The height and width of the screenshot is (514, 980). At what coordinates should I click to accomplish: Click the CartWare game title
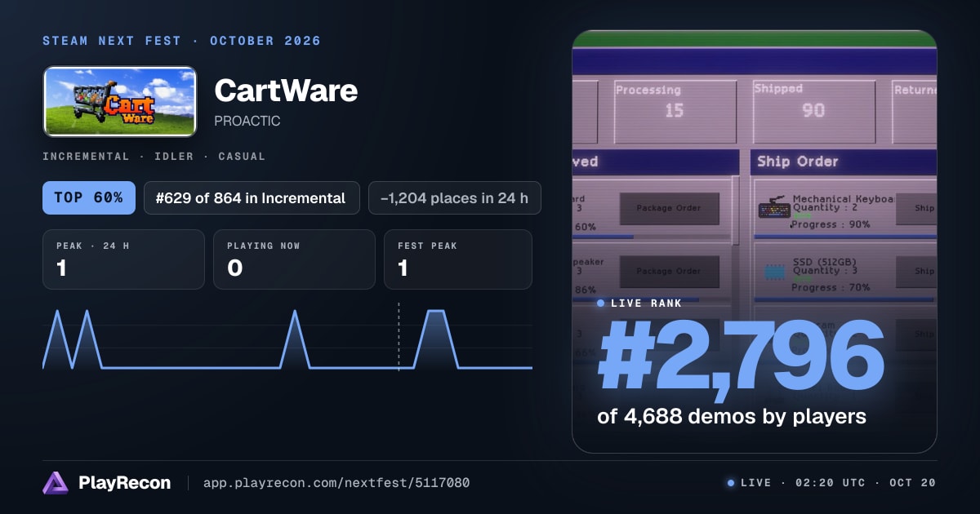(286, 90)
